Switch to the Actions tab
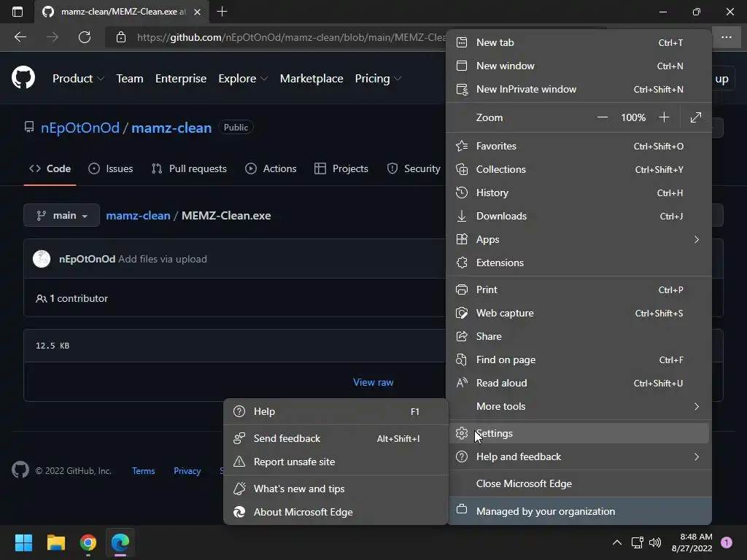 pos(271,168)
